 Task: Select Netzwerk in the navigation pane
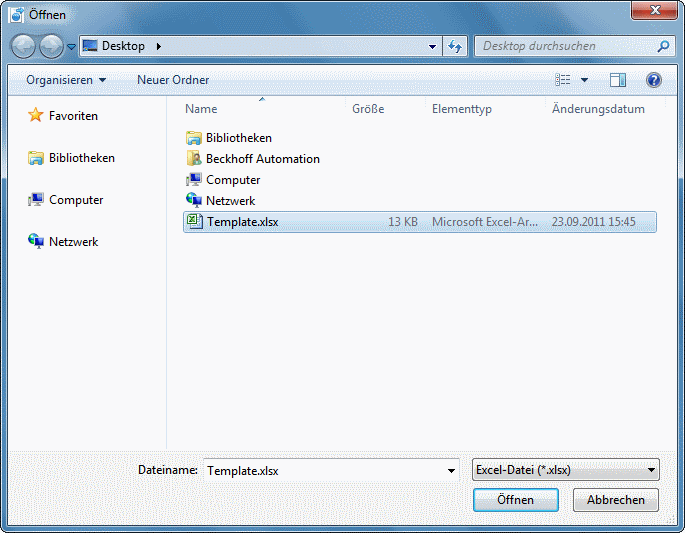[x=73, y=242]
